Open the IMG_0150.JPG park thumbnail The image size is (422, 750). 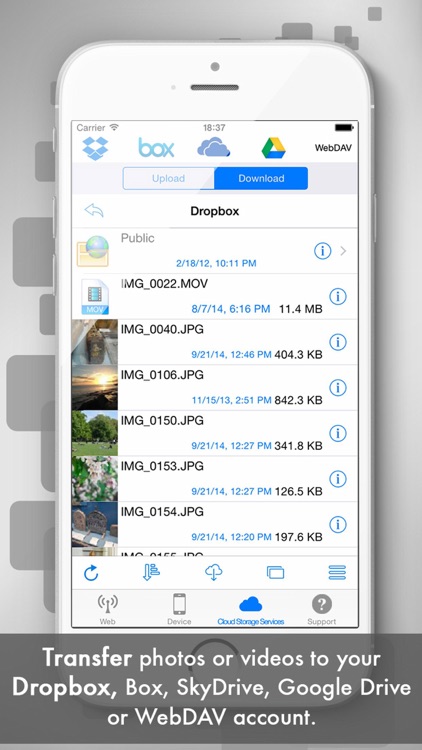point(95,433)
